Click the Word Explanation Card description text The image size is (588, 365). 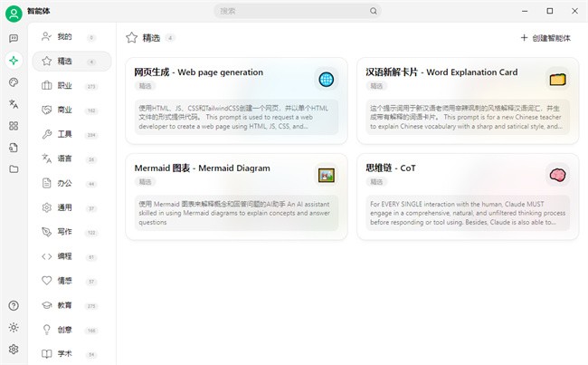click(468, 117)
